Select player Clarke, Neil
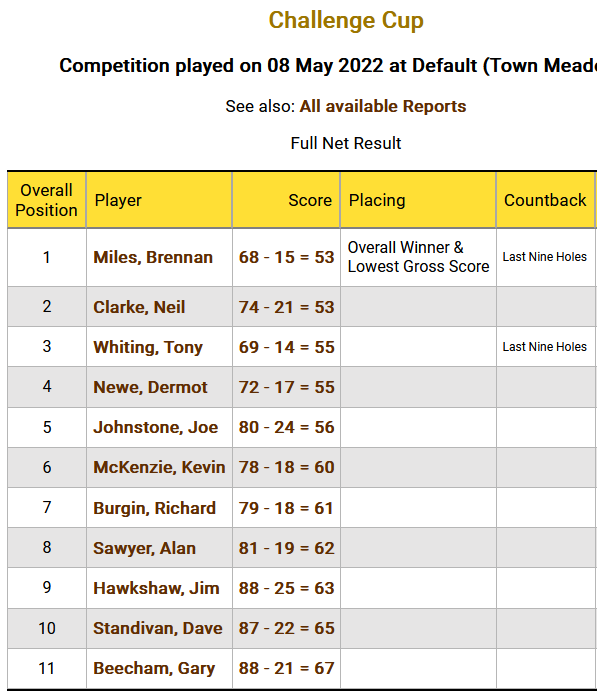 coord(139,307)
